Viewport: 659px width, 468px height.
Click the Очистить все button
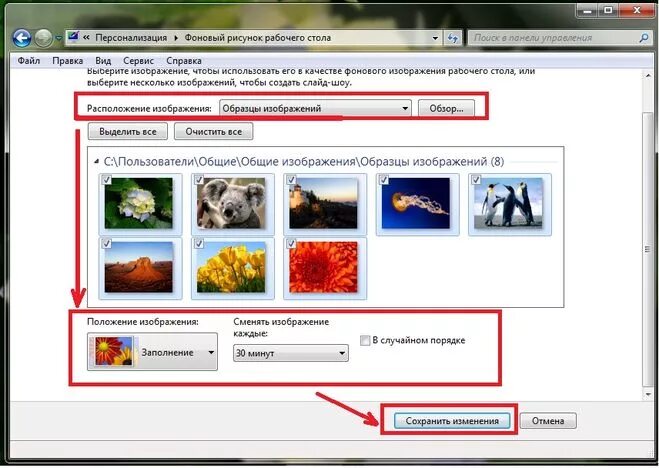pyautogui.click(x=214, y=131)
